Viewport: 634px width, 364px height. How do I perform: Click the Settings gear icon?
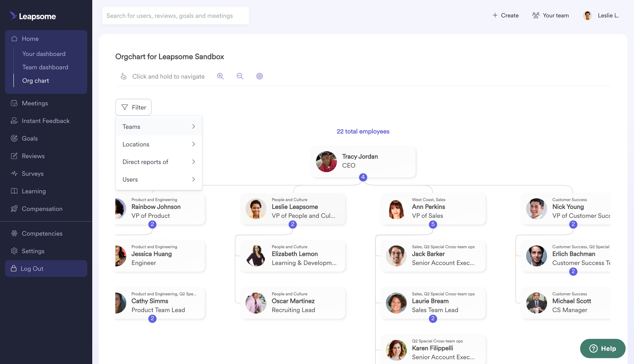tap(14, 251)
